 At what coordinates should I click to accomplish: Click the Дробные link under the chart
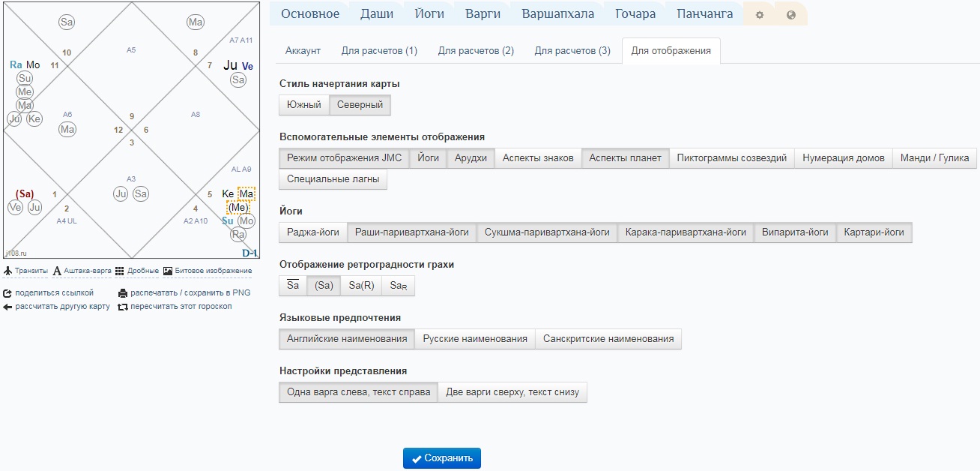pyautogui.click(x=142, y=271)
